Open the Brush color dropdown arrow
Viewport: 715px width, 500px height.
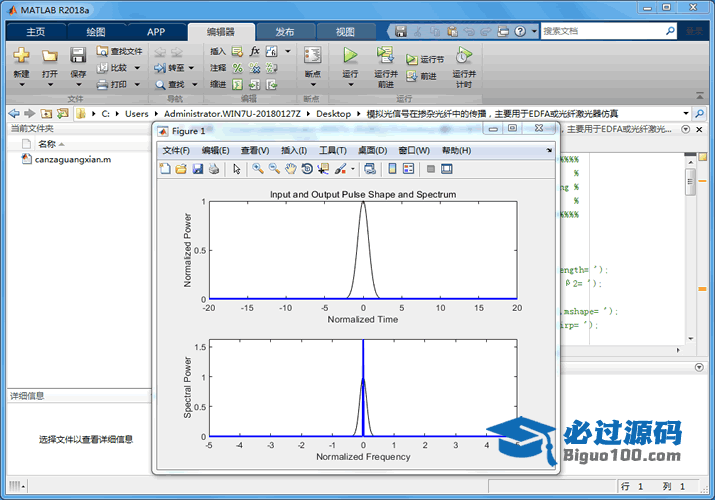click(352, 169)
